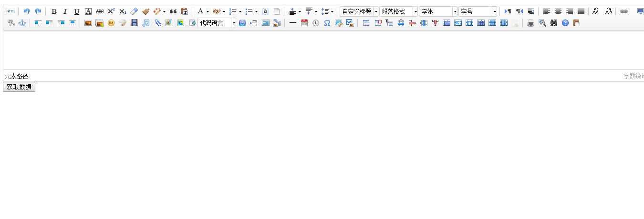Click the format painter brush icon
The height and width of the screenshot is (219, 644).
tap(145, 11)
